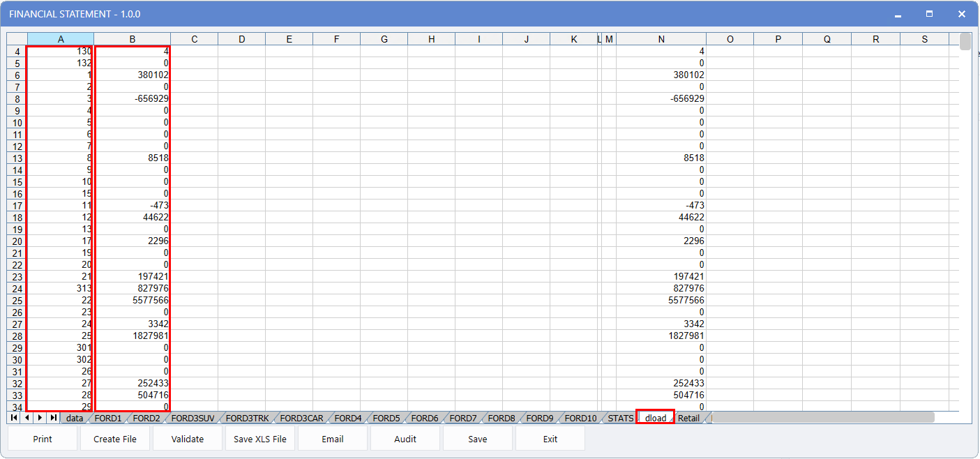Select row 25 header
The height and width of the screenshot is (459, 980).
(17, 301)
